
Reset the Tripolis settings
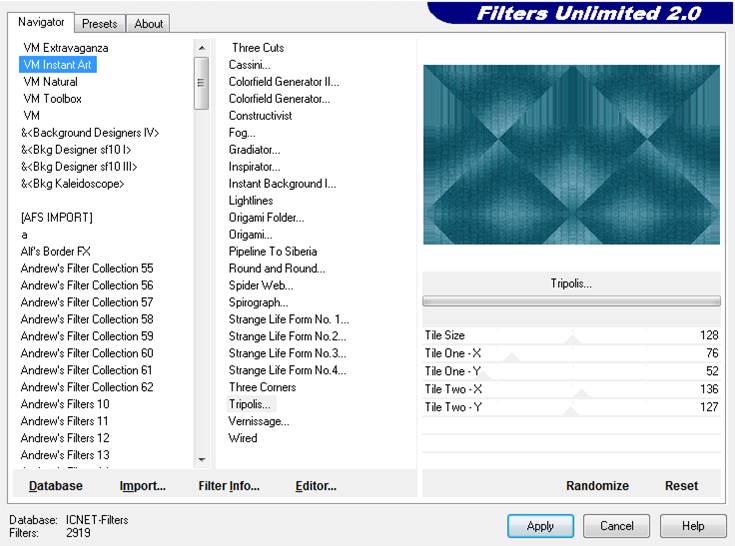[x=681, y=486]
